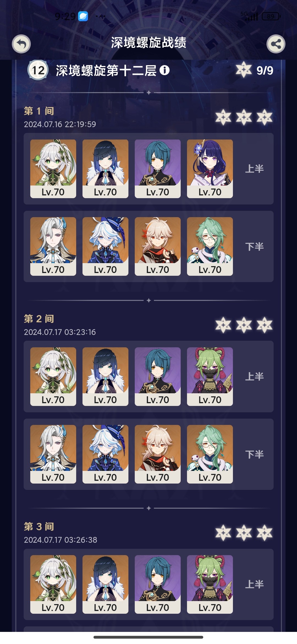Select Kazuha portrait in chamber 1 second half

(x=158, y=246)
